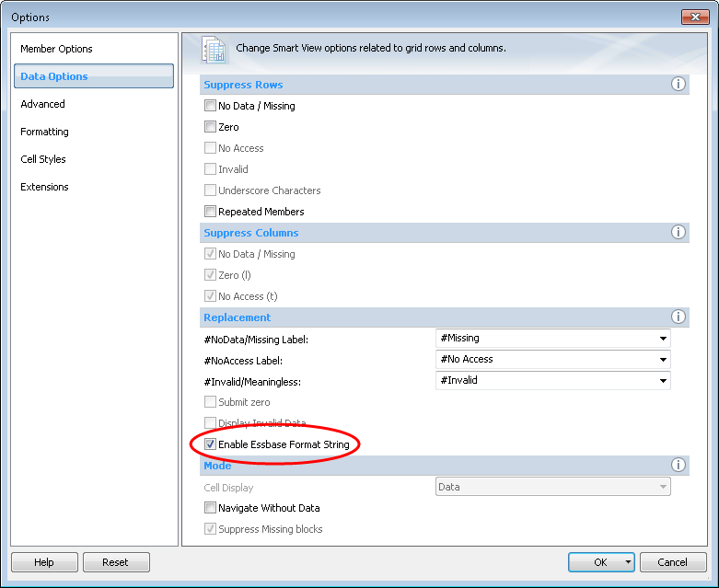Toggle No Data / Missing under Suppress Columns
The height and width of the screenshot is (588, 719).
(210, 253)
